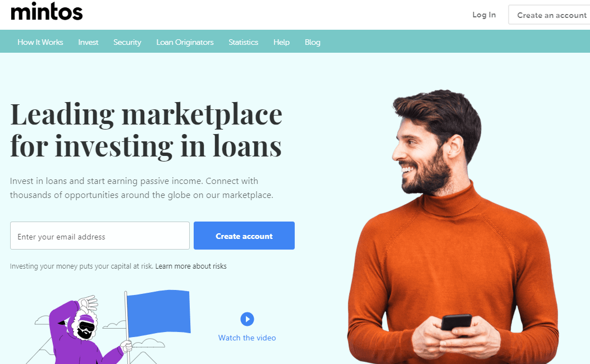Open the Watch the video link
Screen dimensions: 590x364
247,338
